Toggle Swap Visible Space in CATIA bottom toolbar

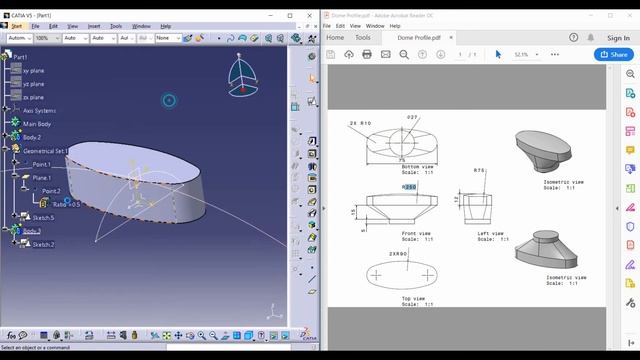[285, 336]
